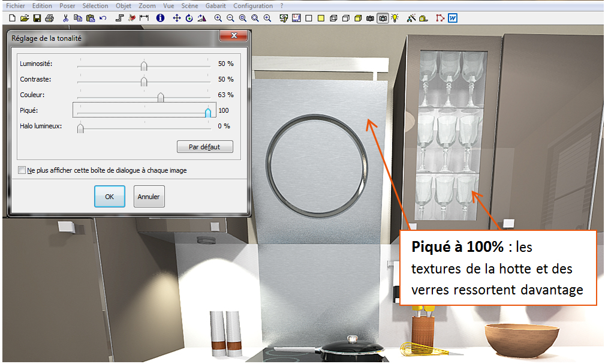Open a file via folder icon
The image size is (605, 364).
pyautogui.click(x=25, y=18)
